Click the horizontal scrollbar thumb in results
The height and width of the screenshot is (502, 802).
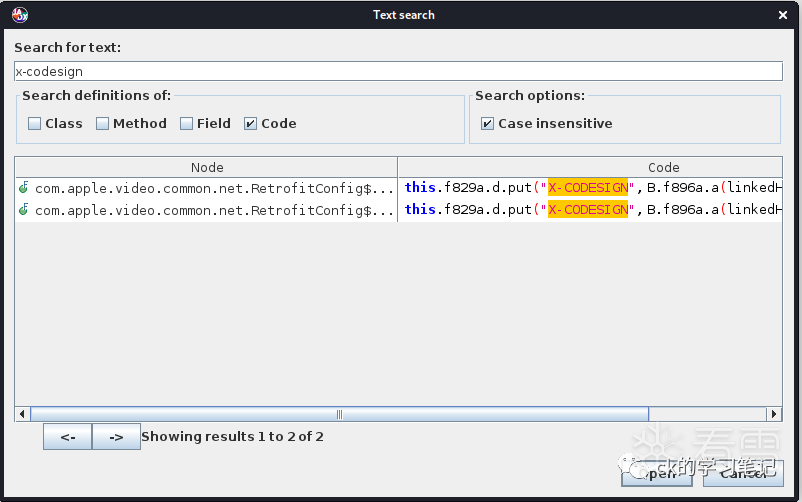[339, 414]
